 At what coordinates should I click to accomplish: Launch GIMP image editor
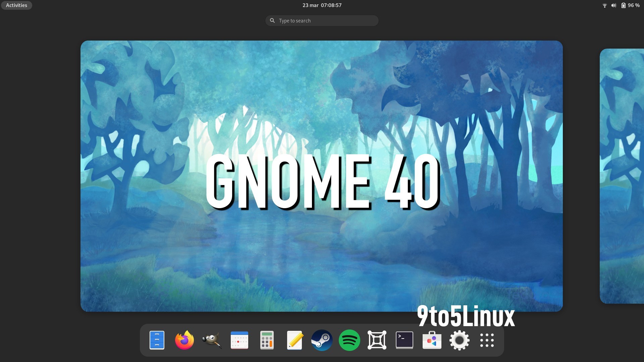[x=212, y=340]
